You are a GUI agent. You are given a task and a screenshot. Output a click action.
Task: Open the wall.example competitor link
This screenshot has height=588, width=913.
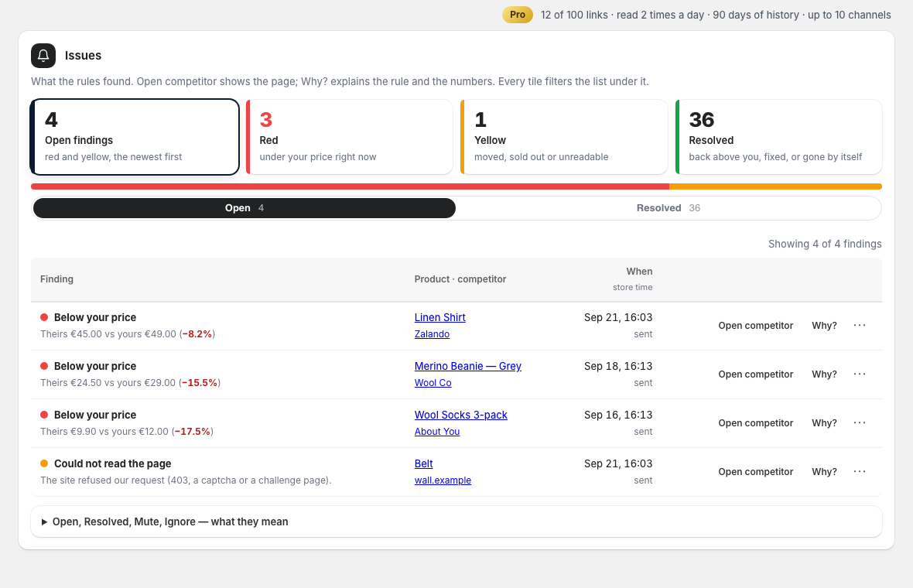[443, 481]
